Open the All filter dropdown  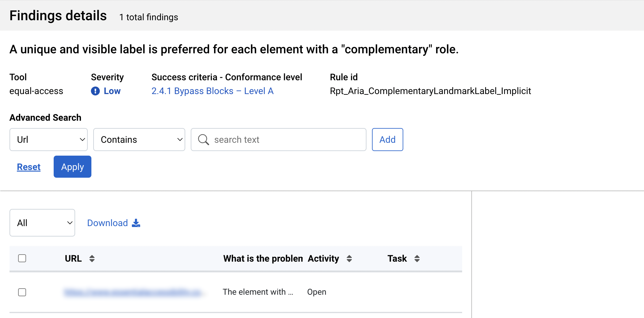coord(42,223)
